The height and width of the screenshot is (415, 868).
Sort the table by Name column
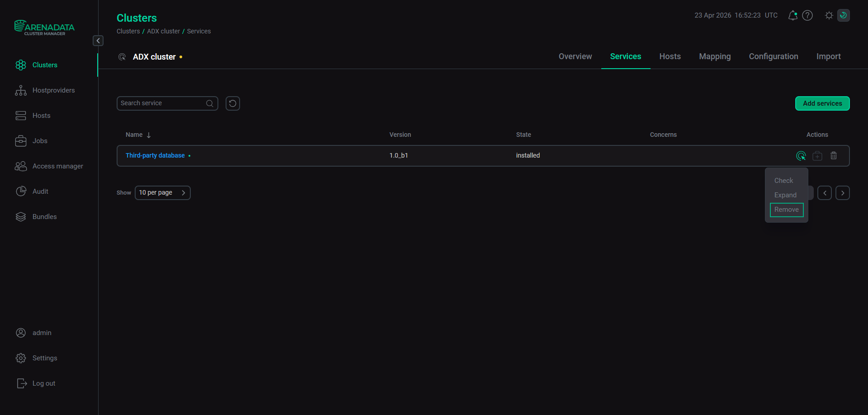138,135
